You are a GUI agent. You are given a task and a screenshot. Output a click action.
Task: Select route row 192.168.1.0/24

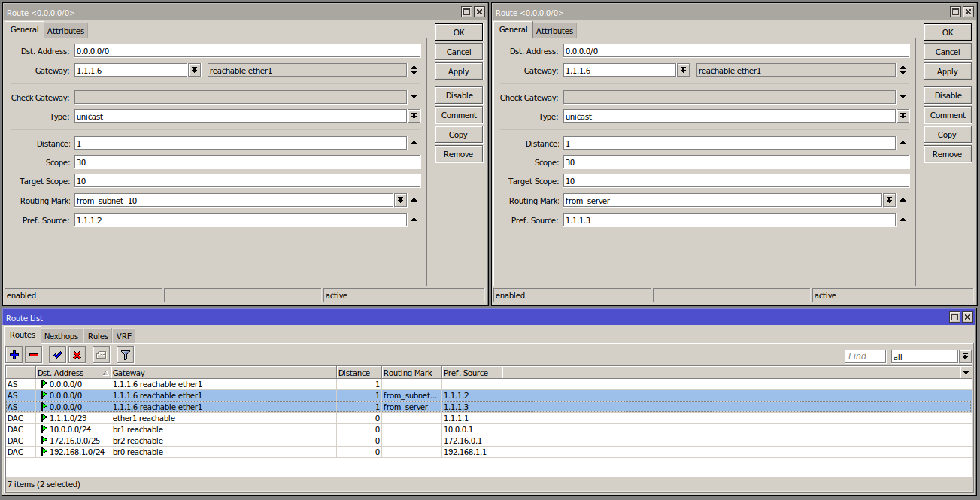click(489, 452)
